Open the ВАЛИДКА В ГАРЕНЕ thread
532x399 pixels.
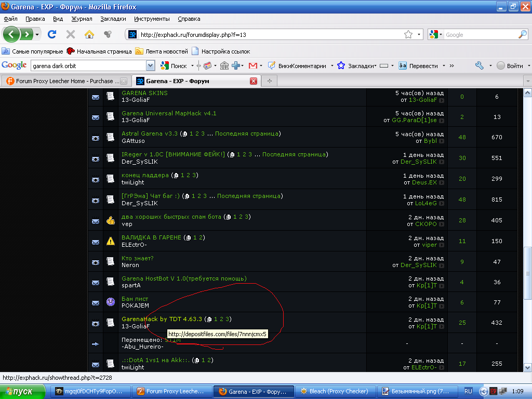(x=151, y=237)
